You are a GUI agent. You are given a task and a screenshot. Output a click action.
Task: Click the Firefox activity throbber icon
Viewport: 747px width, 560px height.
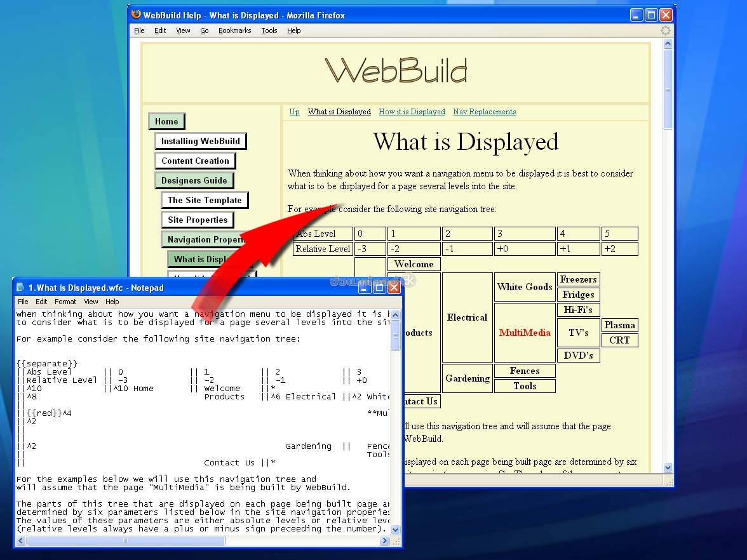point(666,30)
